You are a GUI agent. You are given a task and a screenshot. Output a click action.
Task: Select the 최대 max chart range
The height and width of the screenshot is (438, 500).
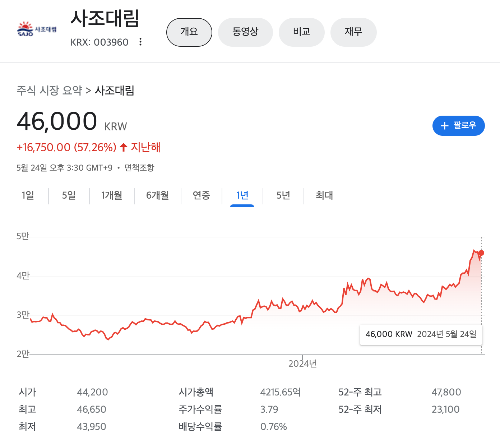324,195
